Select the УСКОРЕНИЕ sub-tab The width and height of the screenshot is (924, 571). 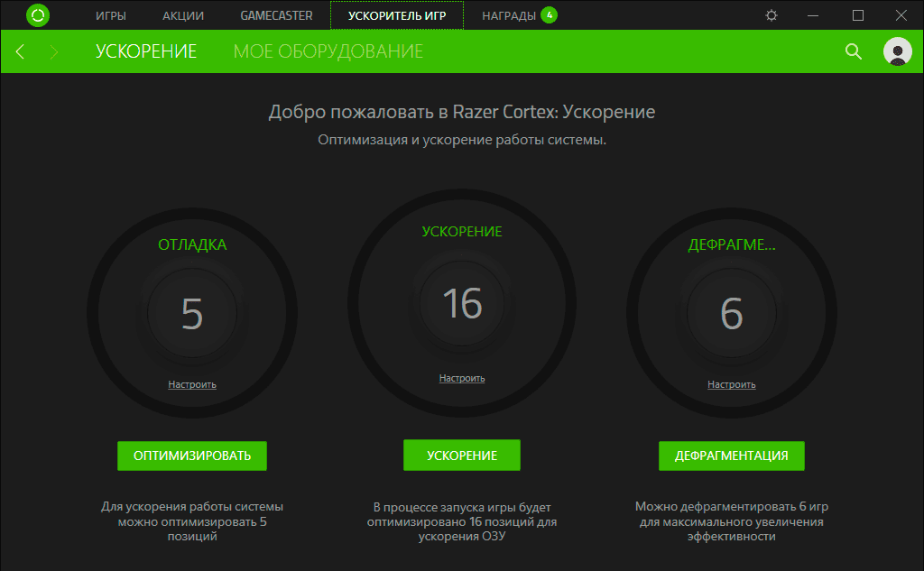click(146, 51)
